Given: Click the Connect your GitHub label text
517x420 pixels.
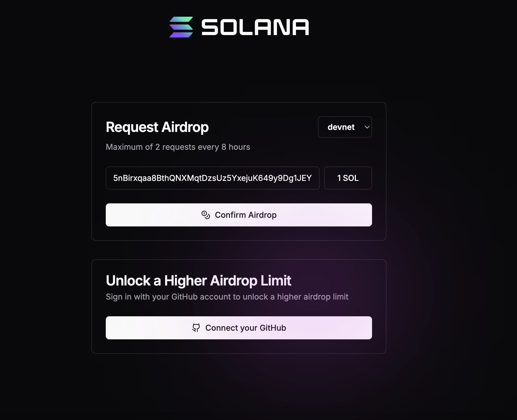Looking at the screenshot, I should pos(246,328).
